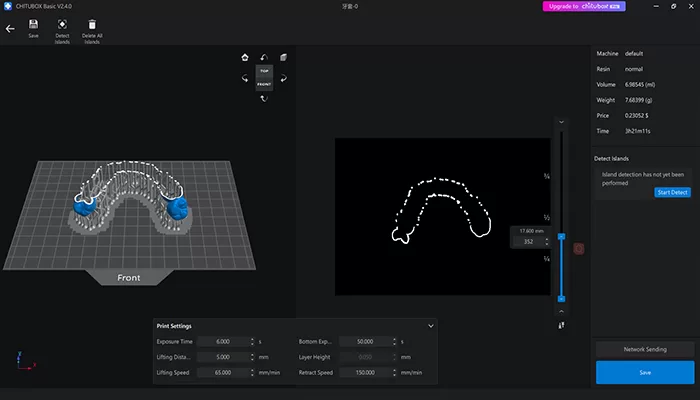Click the Price 0.23052 $ value
700x400 pixels.
(637, 115)
